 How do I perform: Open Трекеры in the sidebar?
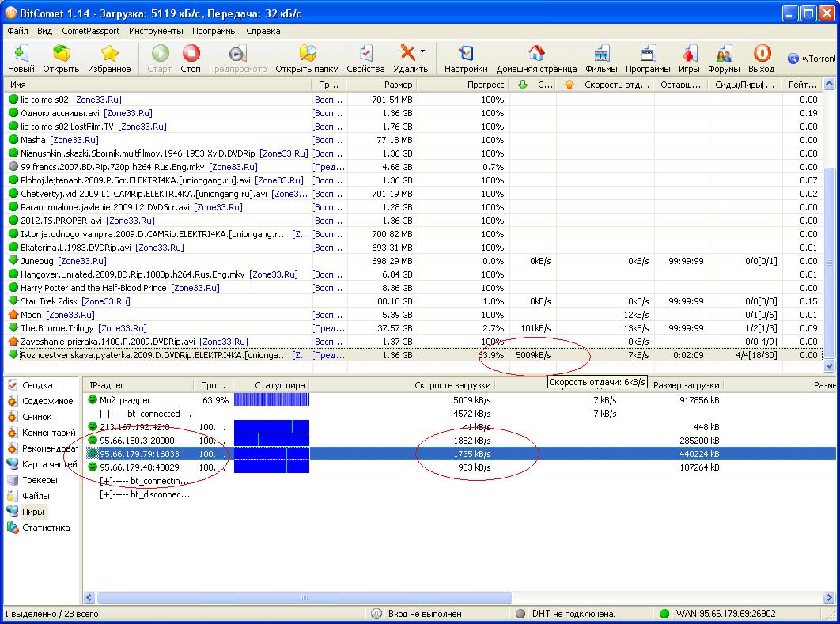(40, 480)
